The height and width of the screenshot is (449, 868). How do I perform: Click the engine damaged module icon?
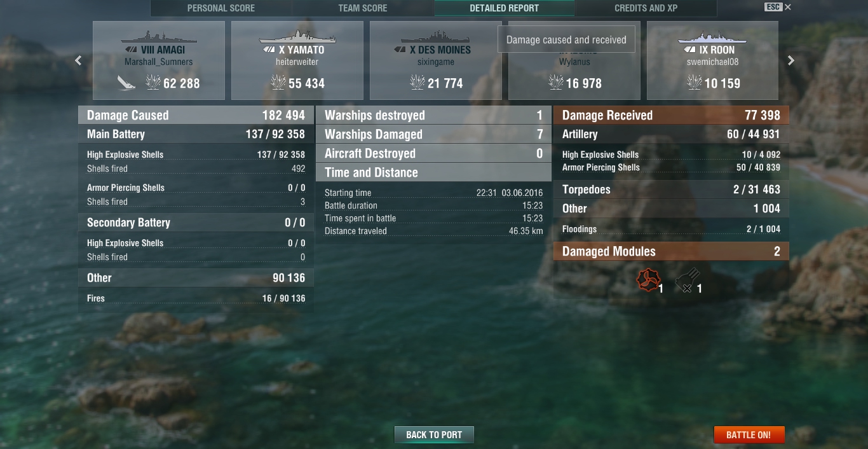click(648, 280)
